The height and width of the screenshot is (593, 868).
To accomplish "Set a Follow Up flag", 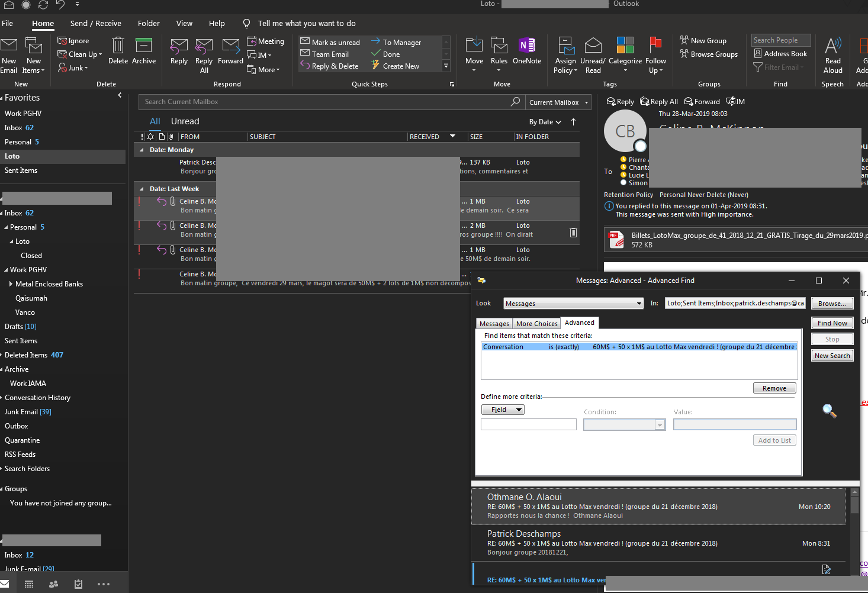I will (x=655, y=55).
